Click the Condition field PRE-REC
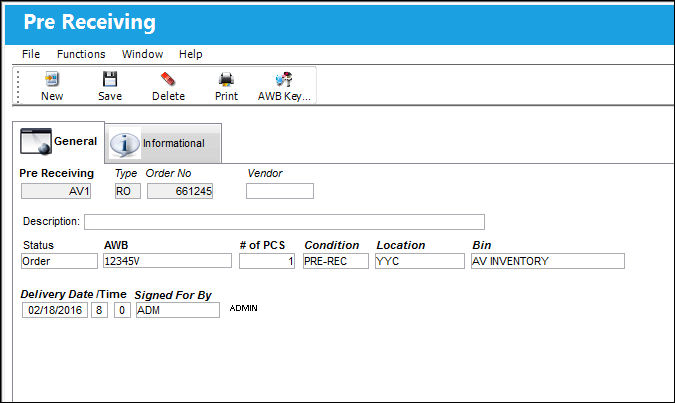The image size is (675, 403). pos(336,261)
